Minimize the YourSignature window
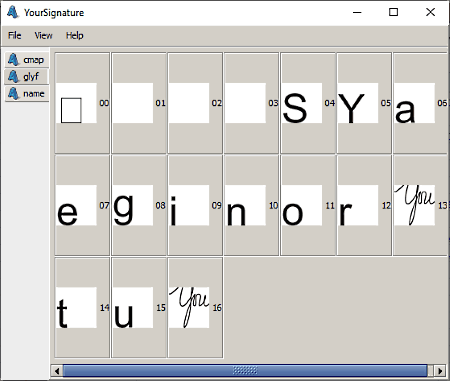 (357, 12)
